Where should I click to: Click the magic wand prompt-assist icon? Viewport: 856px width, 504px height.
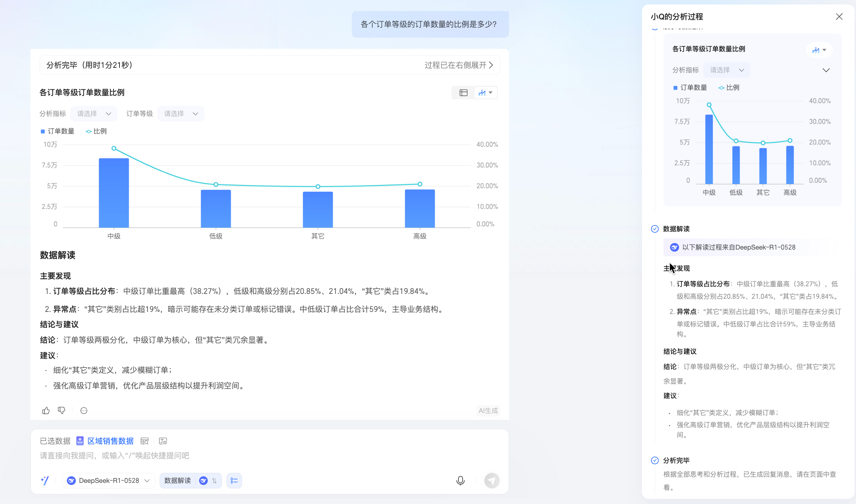pyautogui.click(x=45, y=480)
